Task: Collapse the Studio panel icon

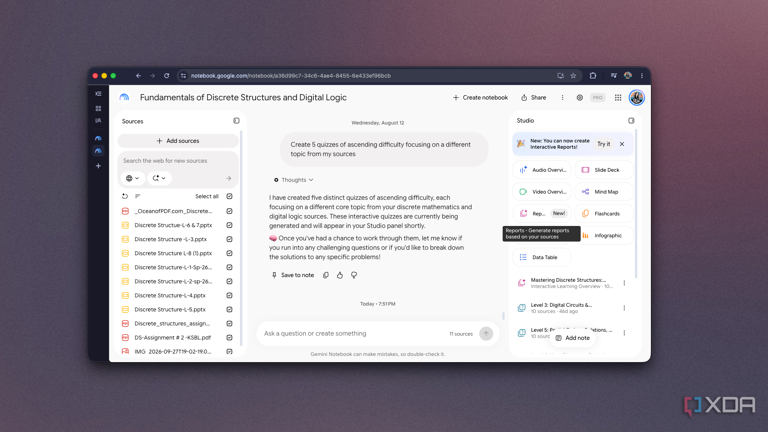Action: point(631,120)
